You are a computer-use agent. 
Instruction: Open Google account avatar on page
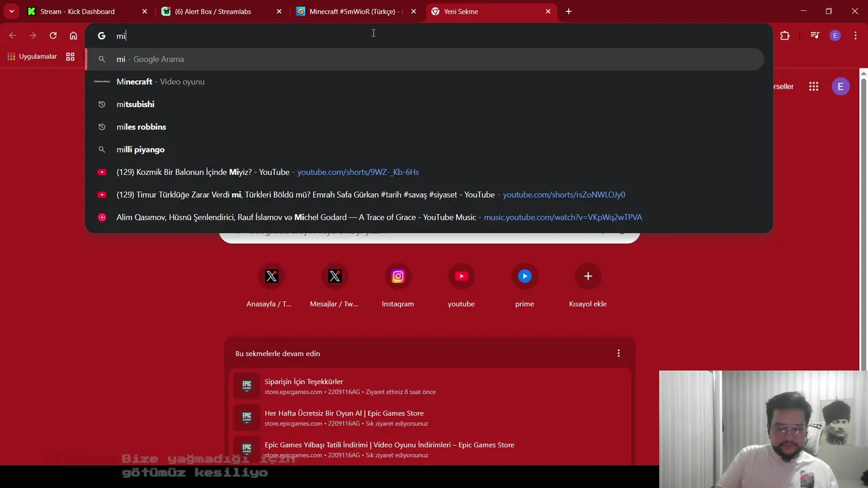pos(840,87)
